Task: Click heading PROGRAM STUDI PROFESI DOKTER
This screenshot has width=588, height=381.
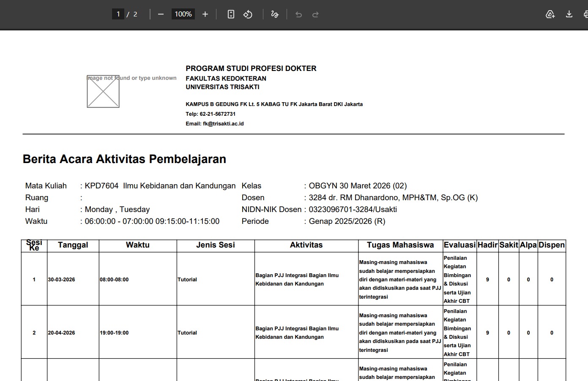Action: click(251, 68)
